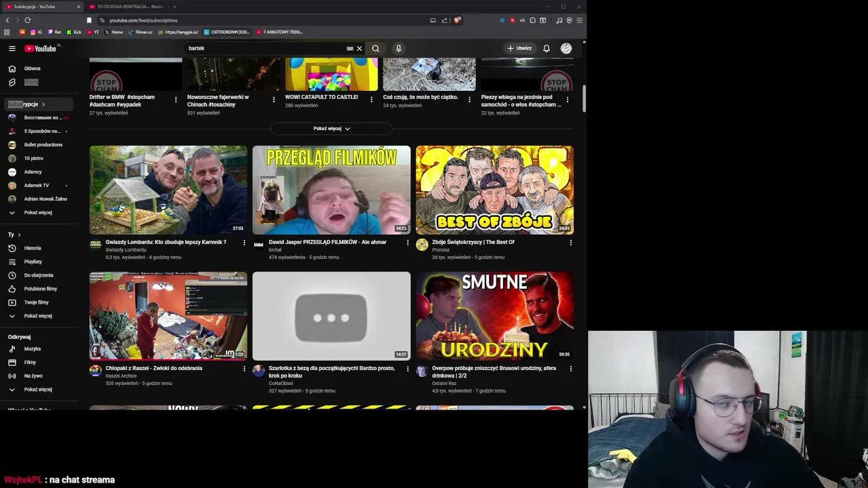Expand Pokaż więcej under Odkrywaj section
Image resolution: width=868 pixels, height=488 pixels.
pos(37,390)
